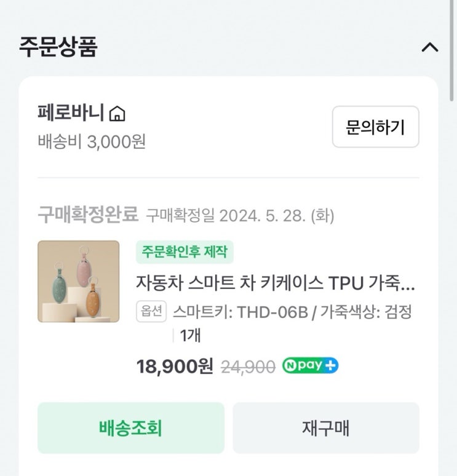Select the 18,900원 sale price
457x476 pixels.
[x=174, y=367]
